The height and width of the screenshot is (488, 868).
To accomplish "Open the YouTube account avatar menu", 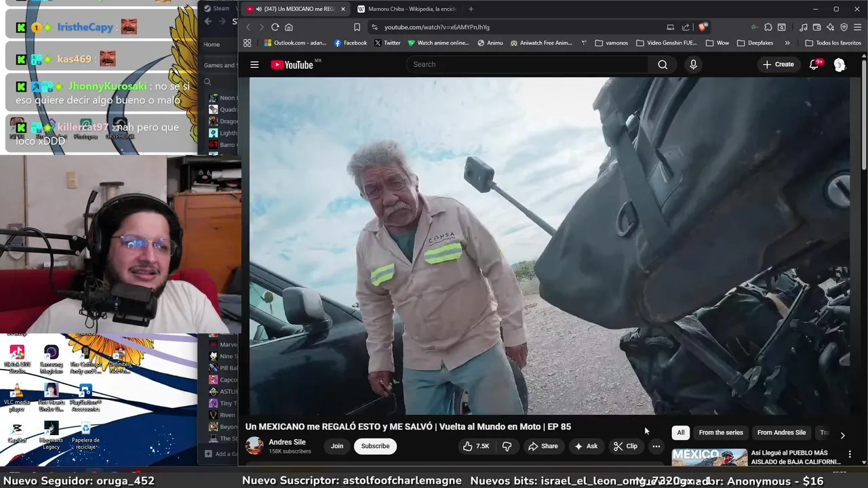I will [x=840, y=64].
